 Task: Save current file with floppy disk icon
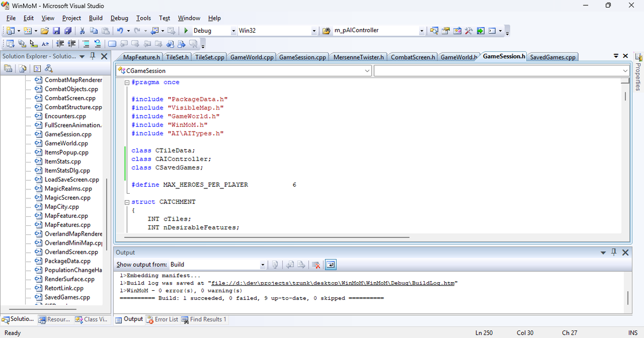[56, 31]
